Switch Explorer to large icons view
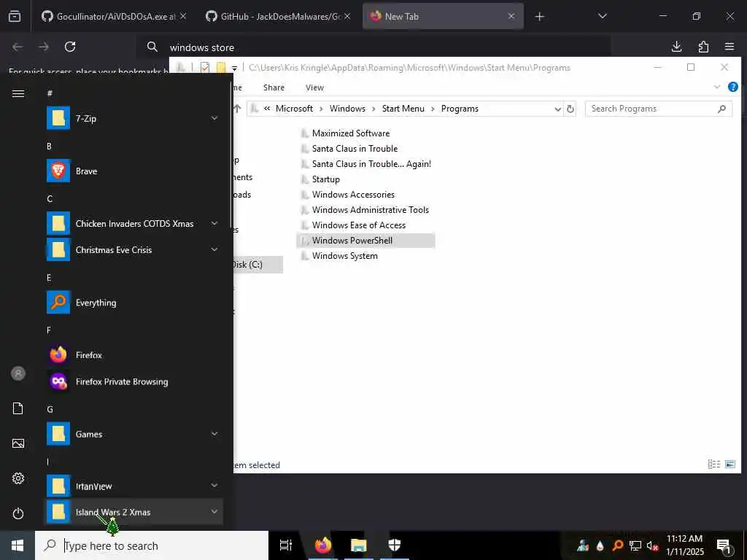The height and width of the screenshot is (560, 747). coord(729,464)
